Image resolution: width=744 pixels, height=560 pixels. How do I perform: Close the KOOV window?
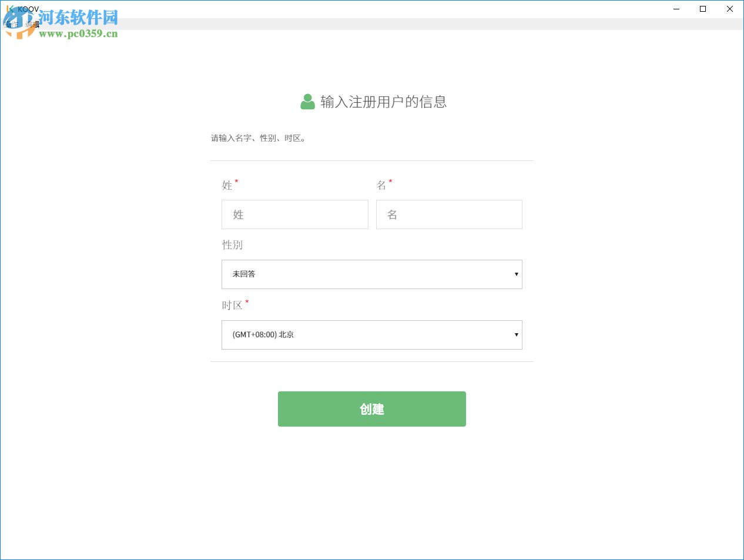tap(730, 9)
